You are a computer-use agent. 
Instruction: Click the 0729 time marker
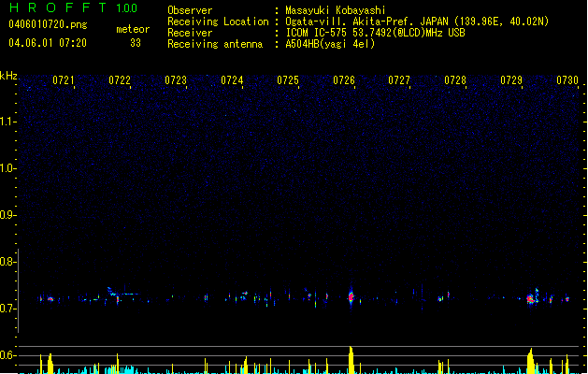pyautogui.click(x=511, y=80)
